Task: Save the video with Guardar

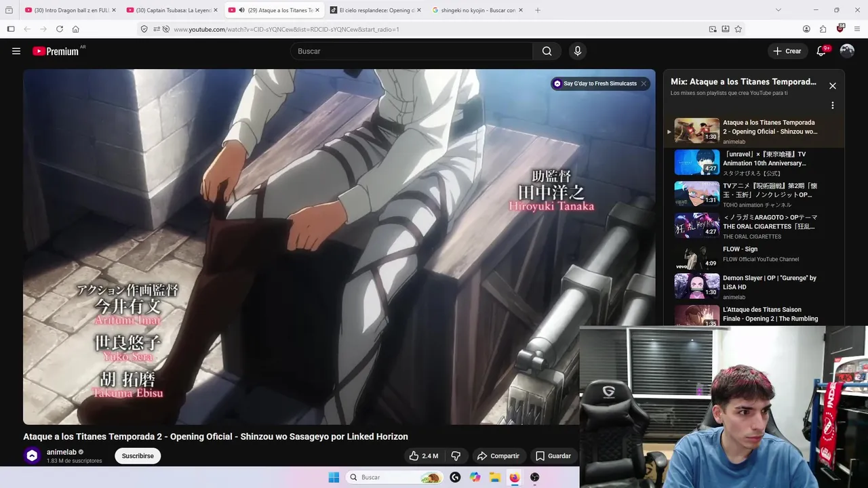Action: pyautogui.click(x=553, y=456)
